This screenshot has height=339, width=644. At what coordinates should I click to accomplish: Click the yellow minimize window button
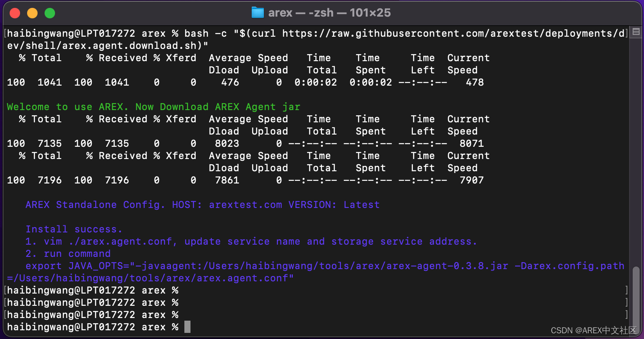tap(32, 13)
